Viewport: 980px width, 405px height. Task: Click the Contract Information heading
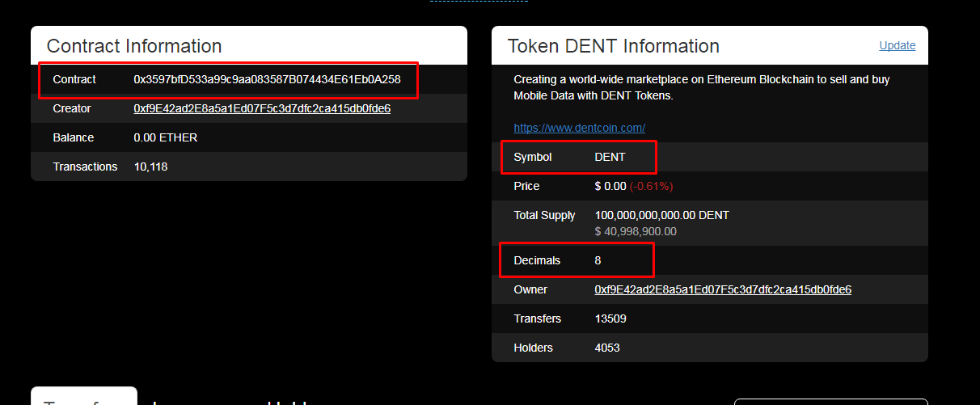coord(134,46)
